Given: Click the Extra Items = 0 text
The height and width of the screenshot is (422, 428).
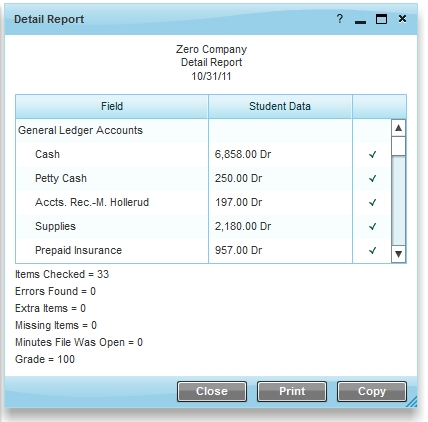Looking at the screenshot, I should (50, 308).
